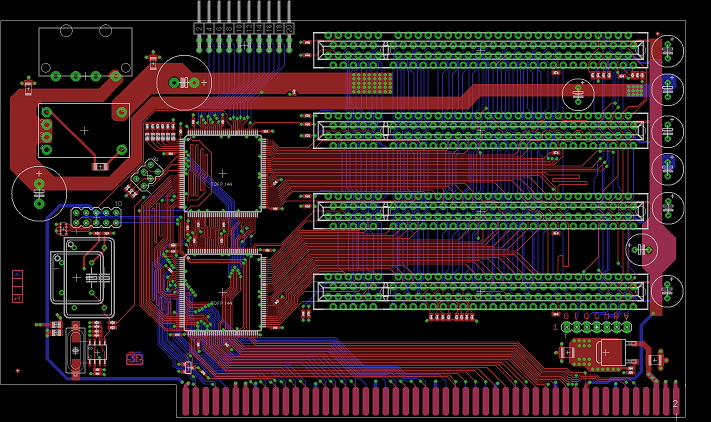
Task: Click the edge connector finger labeled 2
Action: tap(676, 399)
